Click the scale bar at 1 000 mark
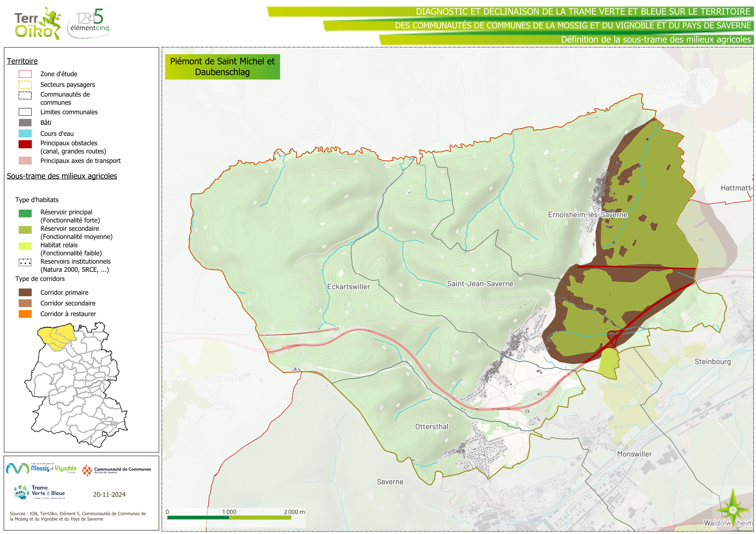This screenshot has height=534, width=756. 229,518
